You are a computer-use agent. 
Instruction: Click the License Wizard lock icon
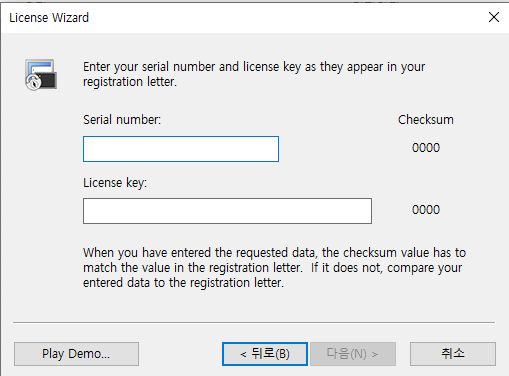tap(41, 75)
